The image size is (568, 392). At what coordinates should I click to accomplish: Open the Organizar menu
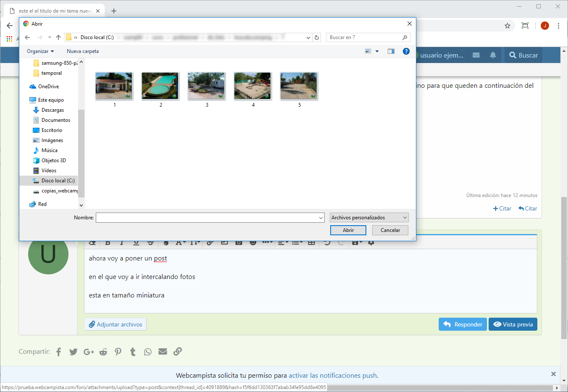pyautogui.click(x=40, y=51)
